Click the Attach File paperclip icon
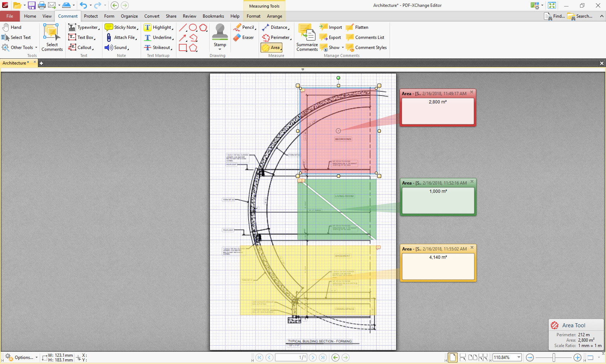This screenshot has height=364, width=606. point(109,37)
